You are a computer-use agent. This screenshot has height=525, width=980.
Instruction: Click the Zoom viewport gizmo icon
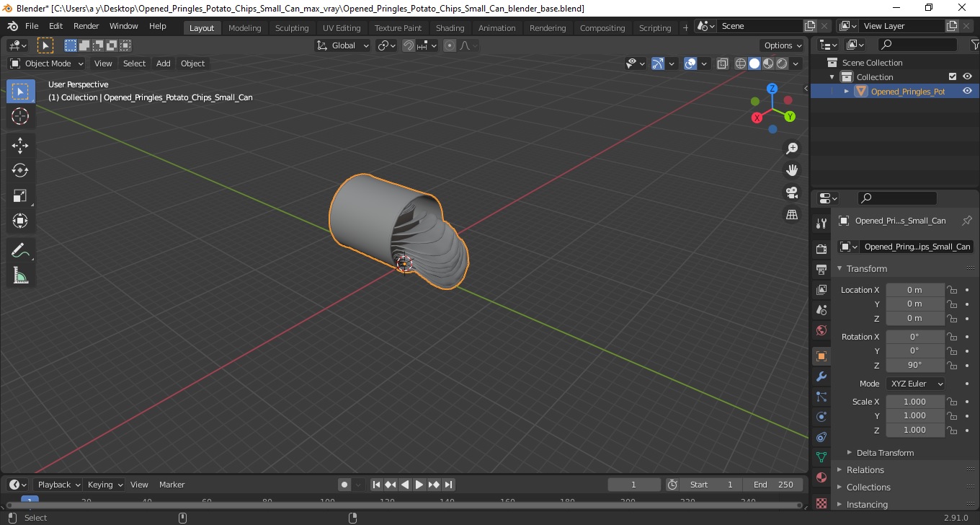click(792, 149)
